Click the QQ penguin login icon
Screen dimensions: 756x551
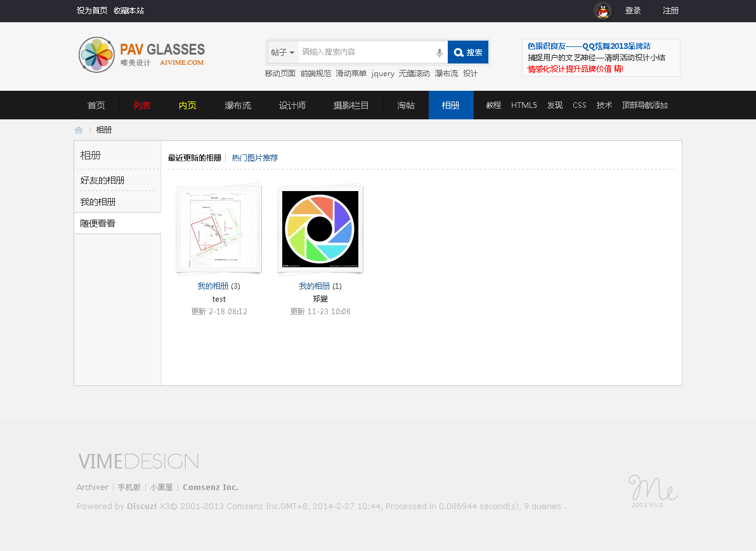click(x=603, y=11)
